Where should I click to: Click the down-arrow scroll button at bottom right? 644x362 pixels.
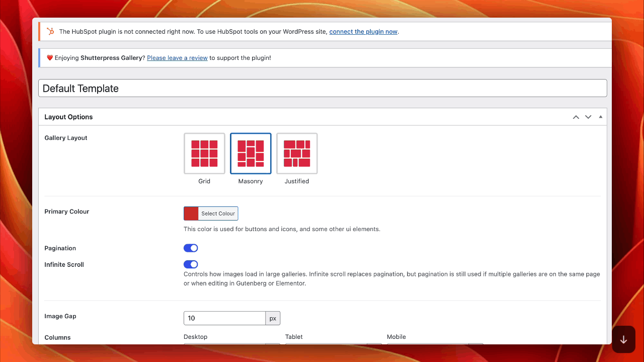coord(623,339)
